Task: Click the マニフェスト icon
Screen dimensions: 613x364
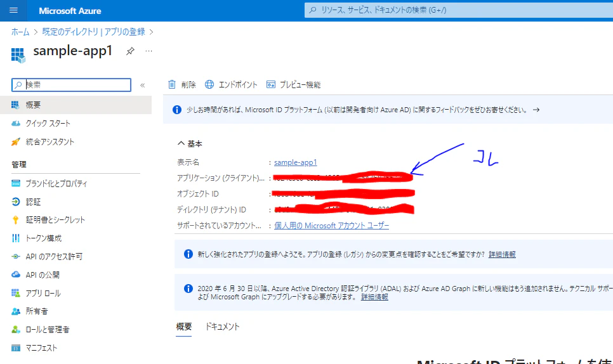Action: [16, 348]
